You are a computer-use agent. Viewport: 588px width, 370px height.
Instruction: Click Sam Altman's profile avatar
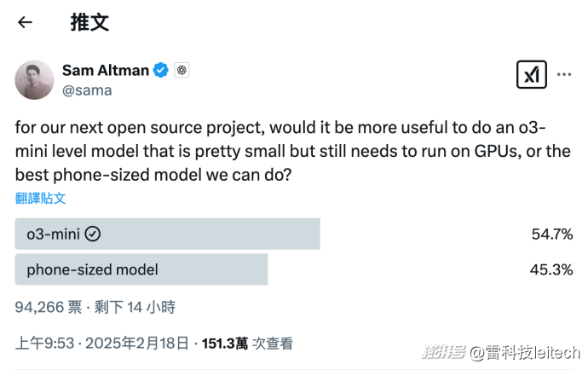[35, 80]
